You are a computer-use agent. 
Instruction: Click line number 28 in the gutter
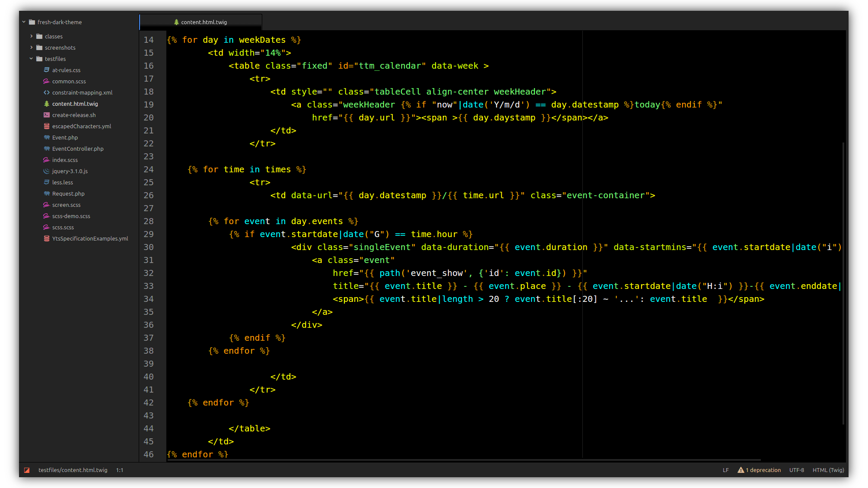click(x=149, y=221)
